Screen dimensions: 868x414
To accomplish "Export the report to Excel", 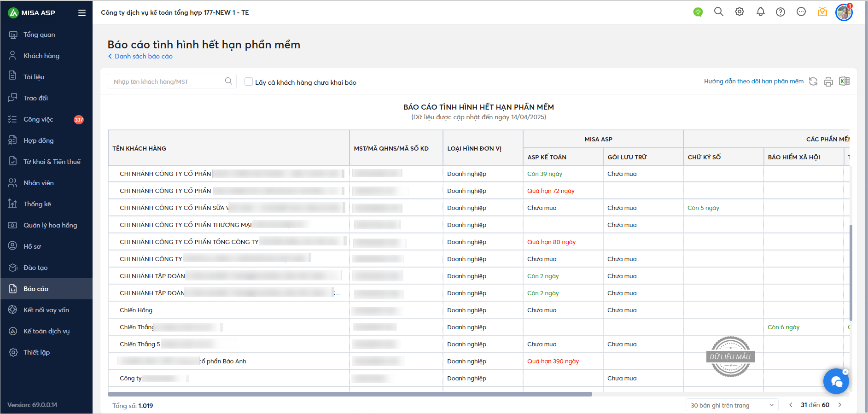I will click(x=844, y=82).
